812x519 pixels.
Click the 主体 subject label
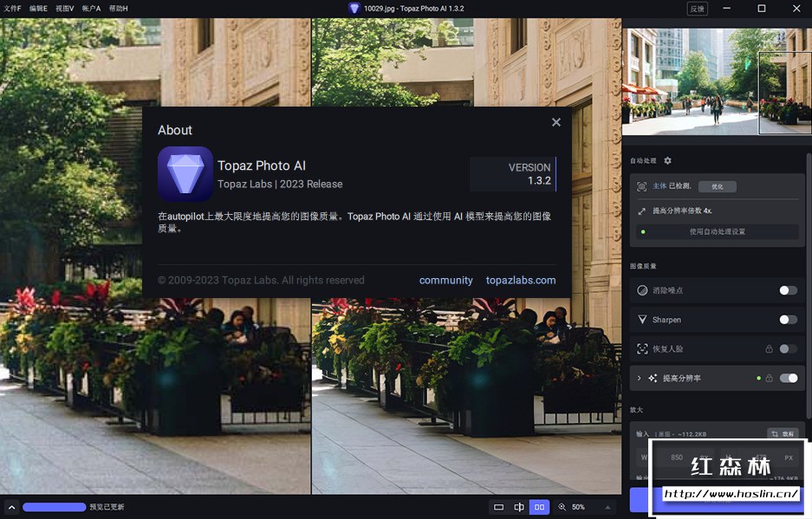659,186
